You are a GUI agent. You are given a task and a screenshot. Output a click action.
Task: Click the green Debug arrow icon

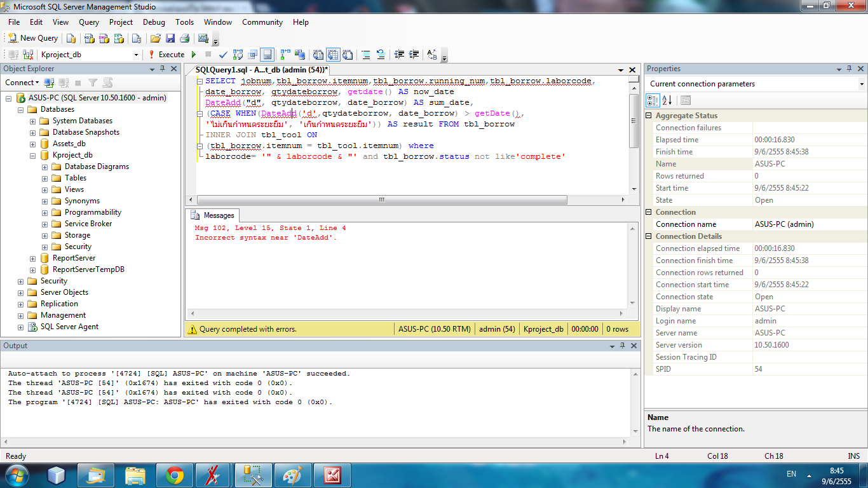tap(194, 55)
